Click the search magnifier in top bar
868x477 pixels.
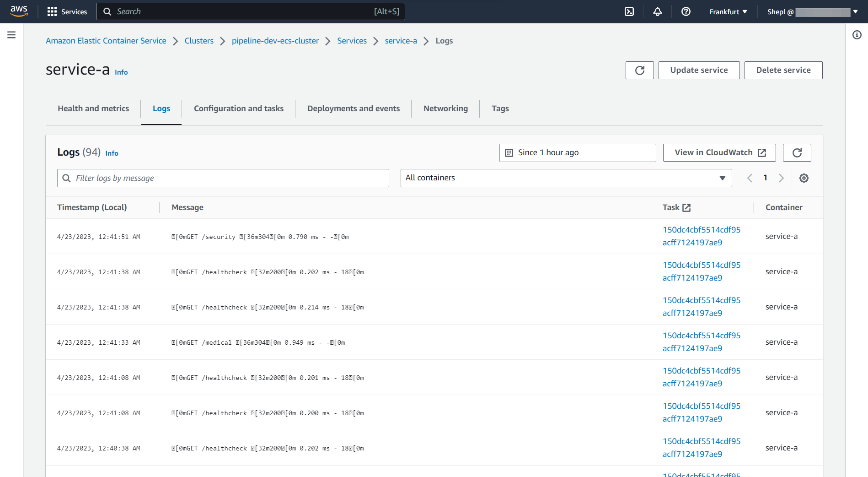click(x=107, y=11)
